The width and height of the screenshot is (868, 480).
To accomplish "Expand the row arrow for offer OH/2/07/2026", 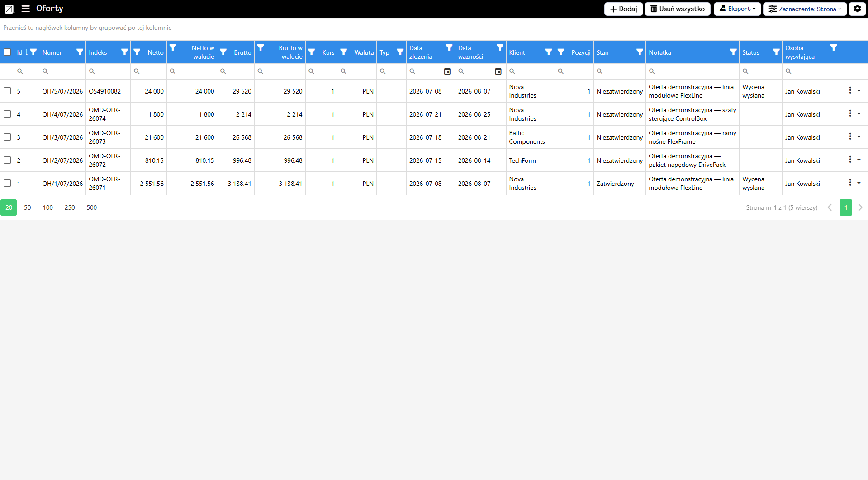I will [859, 160].
